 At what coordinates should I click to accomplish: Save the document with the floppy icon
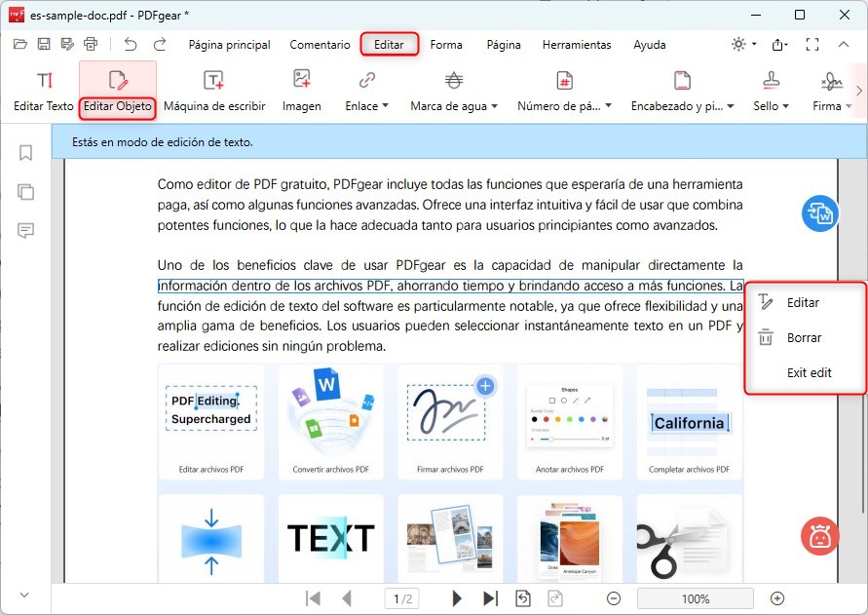pyautogui.click(x=44, y=44)
